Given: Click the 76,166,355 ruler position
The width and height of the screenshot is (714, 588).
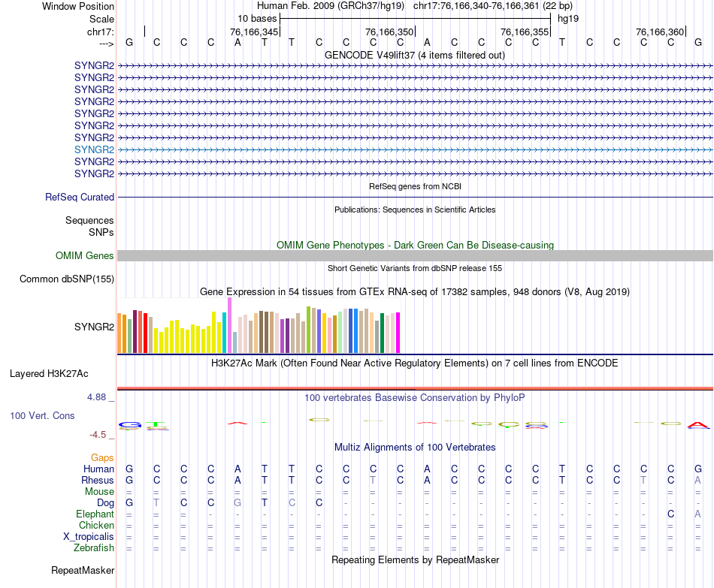Looking at the screenshot, I should [x=525, y=32].
